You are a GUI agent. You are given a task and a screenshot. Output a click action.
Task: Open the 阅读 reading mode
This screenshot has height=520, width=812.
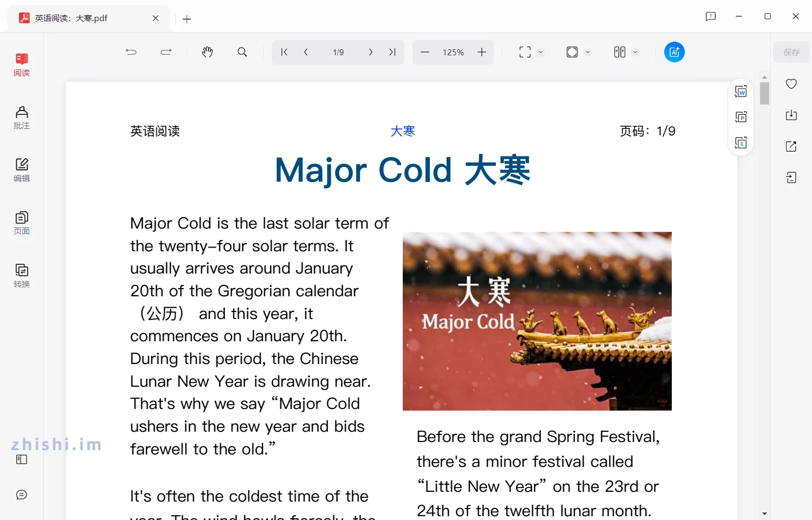[22, 64]
